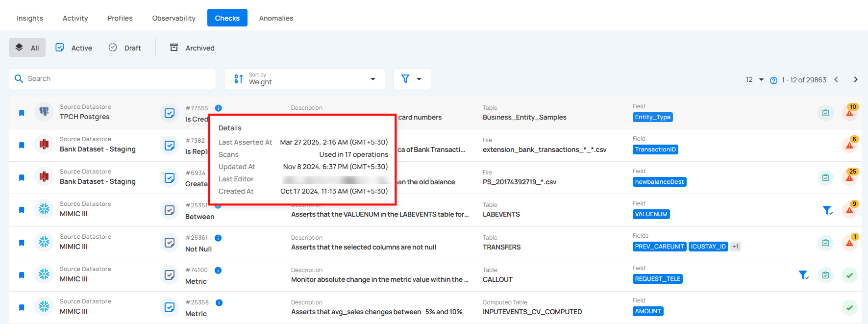Screen dimensions: 868x324
Task: Click the ICUSTAY_ID field tag
Action: (708, 247)
